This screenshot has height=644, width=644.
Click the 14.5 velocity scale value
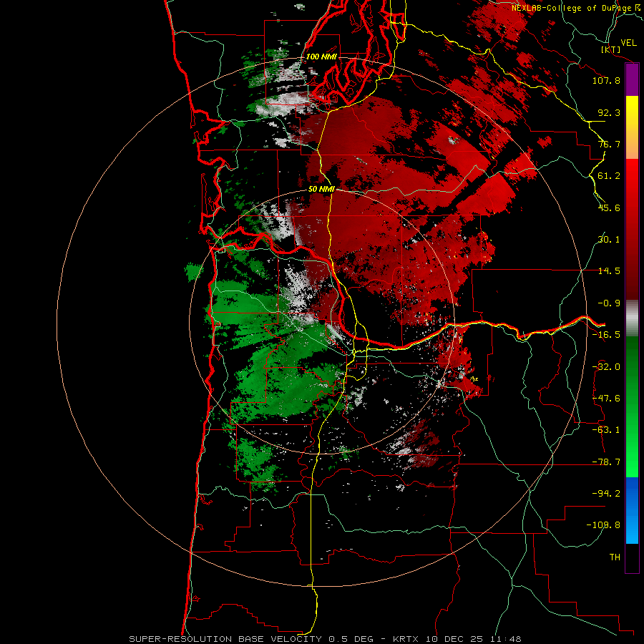(x=609, y=271)
